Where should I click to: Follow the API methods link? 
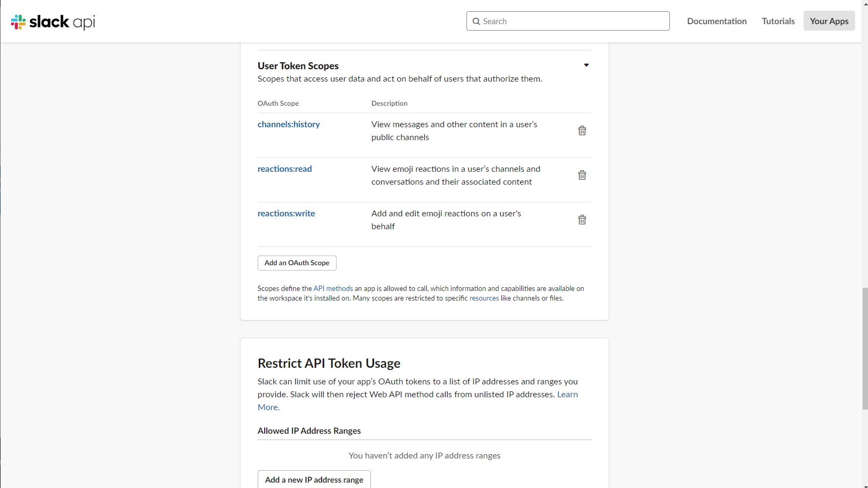[333, 288]
